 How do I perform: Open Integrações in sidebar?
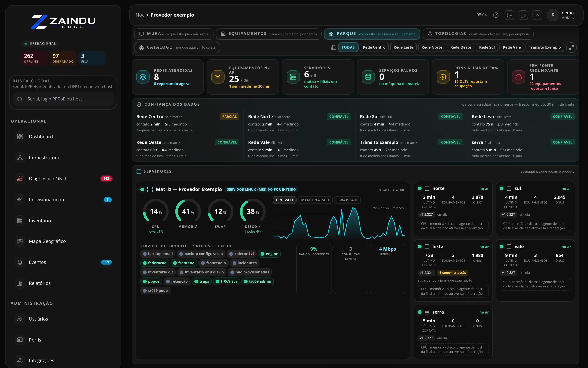(63, 360)
